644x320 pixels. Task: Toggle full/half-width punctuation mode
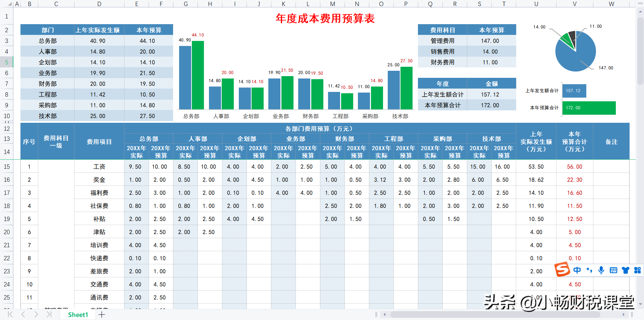coord(589,270)
